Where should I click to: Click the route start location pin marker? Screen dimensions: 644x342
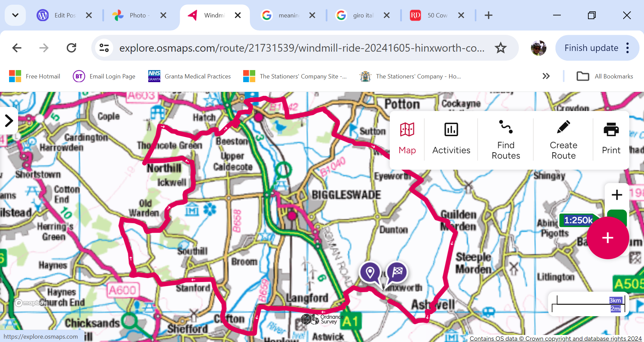pos(370,273)
